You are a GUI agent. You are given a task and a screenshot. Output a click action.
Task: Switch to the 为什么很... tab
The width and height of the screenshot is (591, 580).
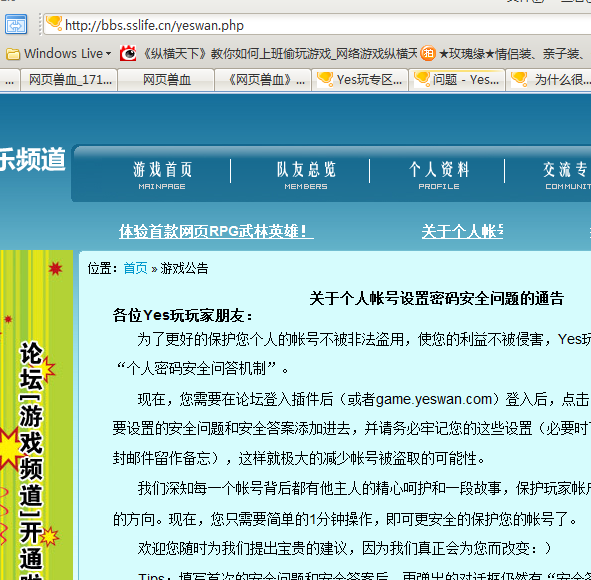(x=549, y=80)
